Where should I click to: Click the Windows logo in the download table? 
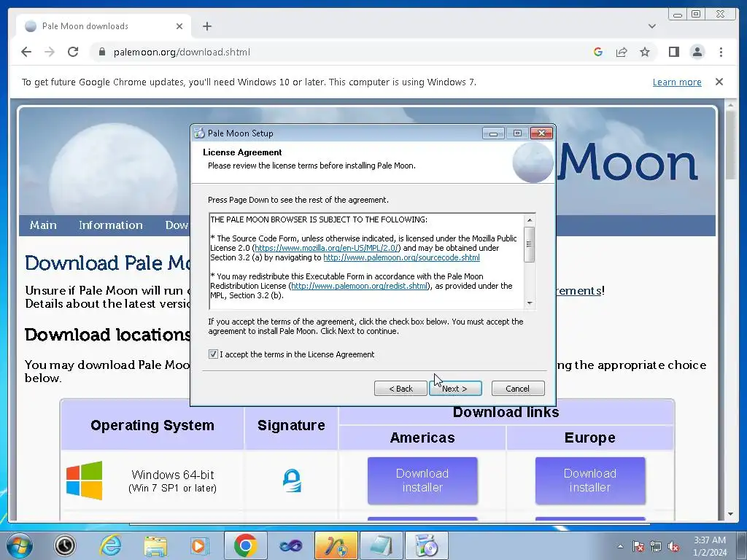pos(85,481)
